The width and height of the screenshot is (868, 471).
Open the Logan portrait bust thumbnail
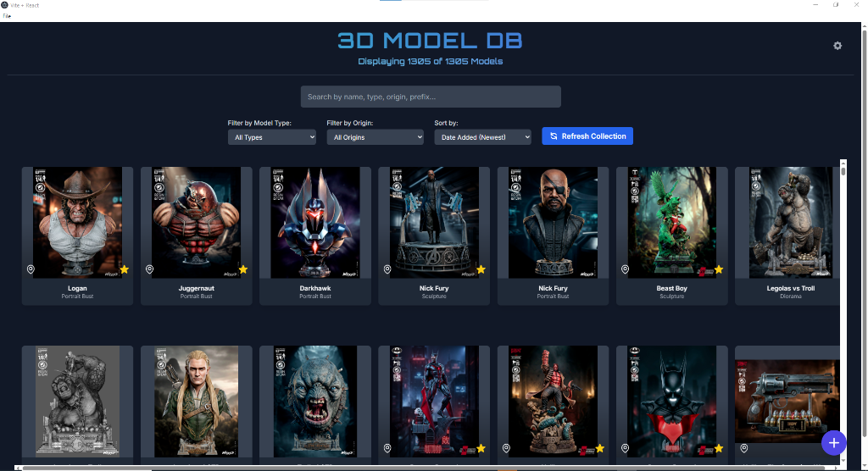pyautogui.click(x=77, y=223)
